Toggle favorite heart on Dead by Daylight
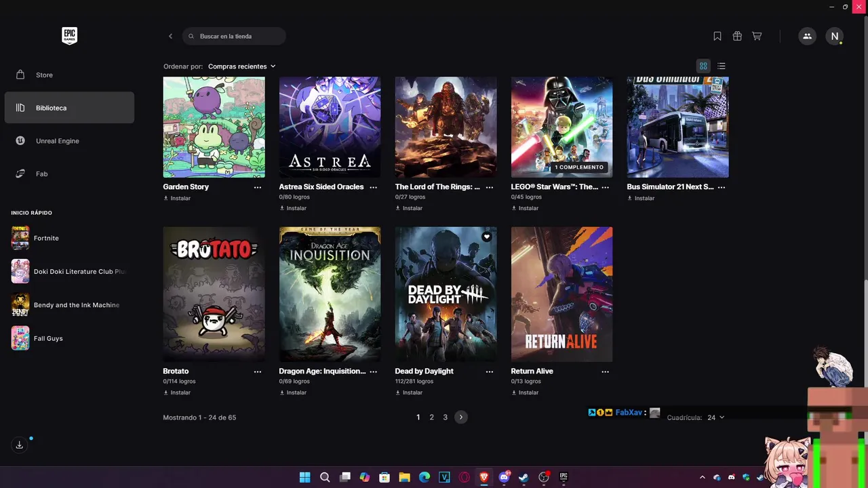This screenshot has height=488, width=868. click(486, 237)
